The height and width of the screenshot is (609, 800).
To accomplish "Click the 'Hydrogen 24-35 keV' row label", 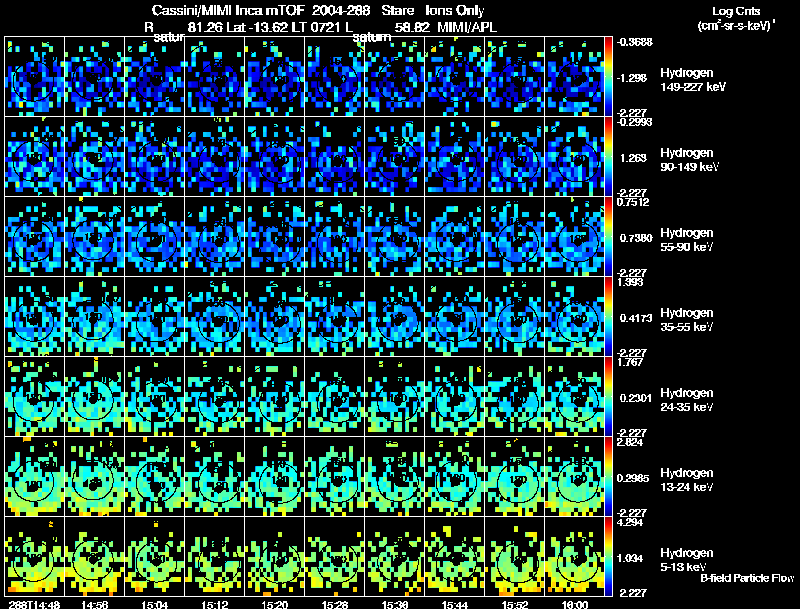I will [x=687, y=400].
